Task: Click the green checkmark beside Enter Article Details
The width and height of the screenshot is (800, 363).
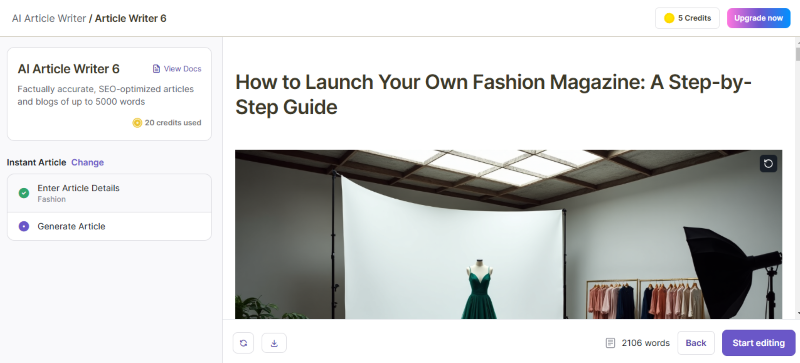Action: 23,193
